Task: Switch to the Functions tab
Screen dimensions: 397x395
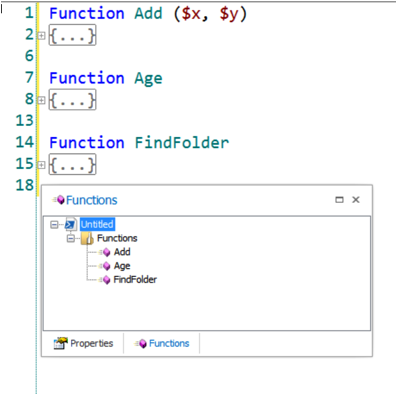Action: [162, 343]
